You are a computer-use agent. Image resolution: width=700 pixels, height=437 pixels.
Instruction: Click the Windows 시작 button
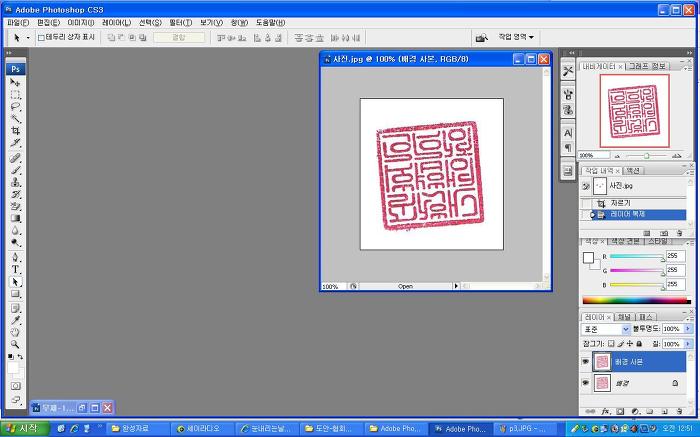pyautogui.click(x=23, y=429)
